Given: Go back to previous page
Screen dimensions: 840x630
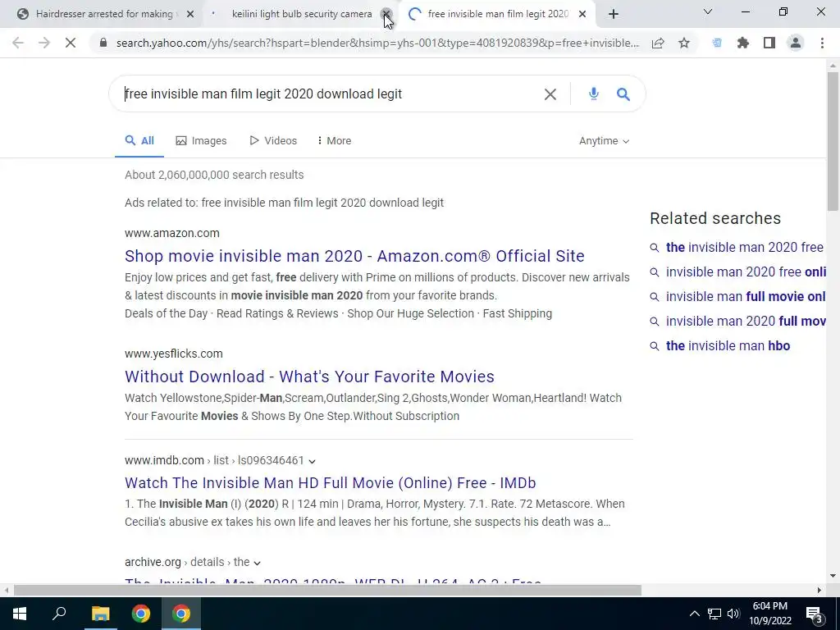Looking at the screenshot, I should click(18, 43).
